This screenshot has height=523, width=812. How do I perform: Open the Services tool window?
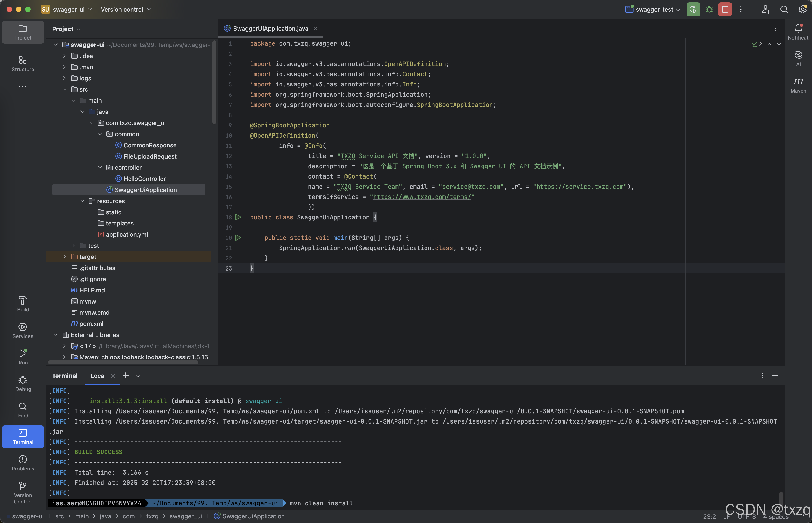pyautogui.click(x=23, y=331)
